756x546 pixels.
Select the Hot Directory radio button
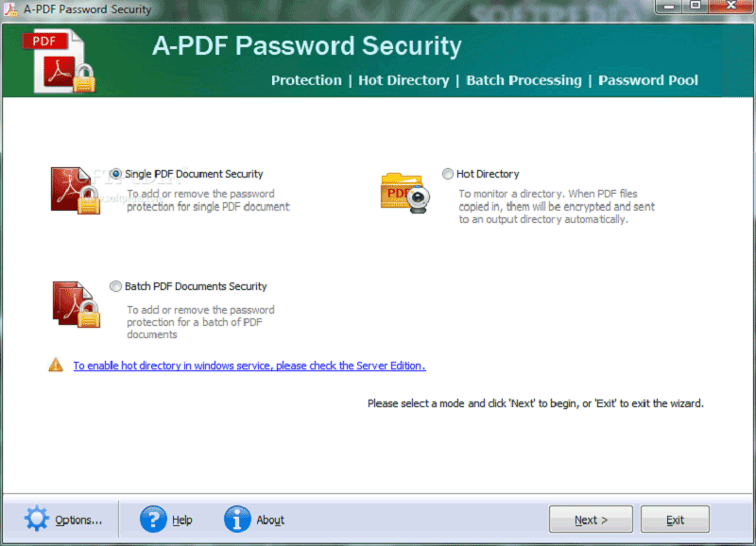(x=448, y=174)
